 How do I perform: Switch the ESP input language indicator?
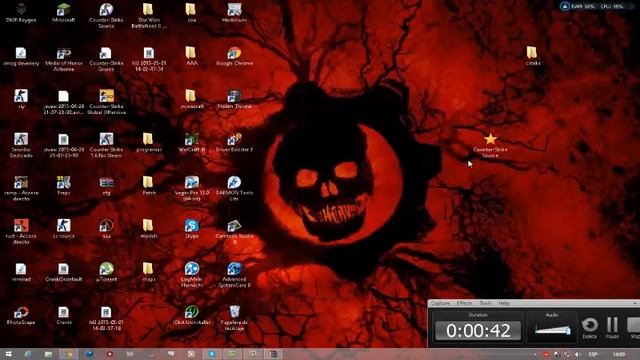tap(593, 354)
